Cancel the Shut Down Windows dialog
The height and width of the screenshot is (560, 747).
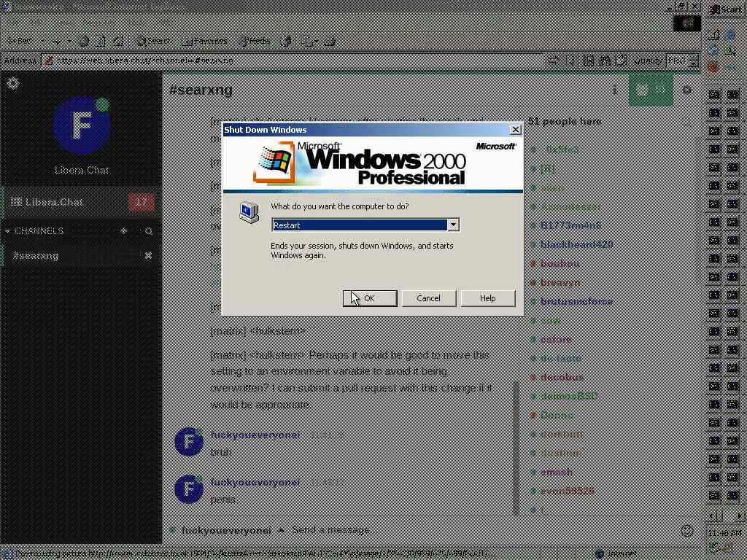429,298
